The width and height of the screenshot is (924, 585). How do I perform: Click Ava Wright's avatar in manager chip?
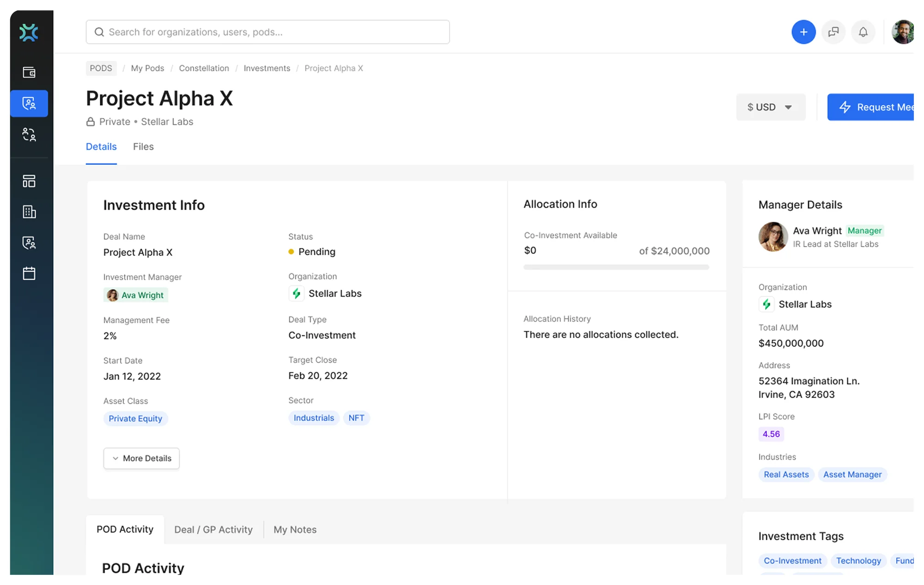[x=112, y=295]
